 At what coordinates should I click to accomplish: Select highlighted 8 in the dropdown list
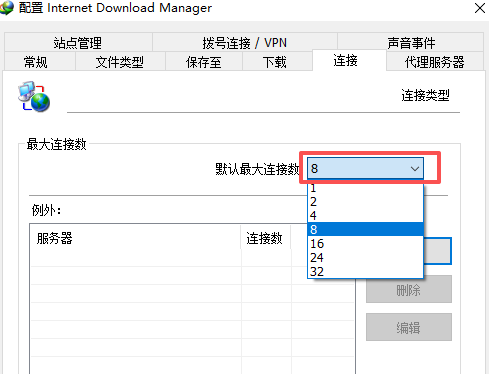[x=365, y=229]
